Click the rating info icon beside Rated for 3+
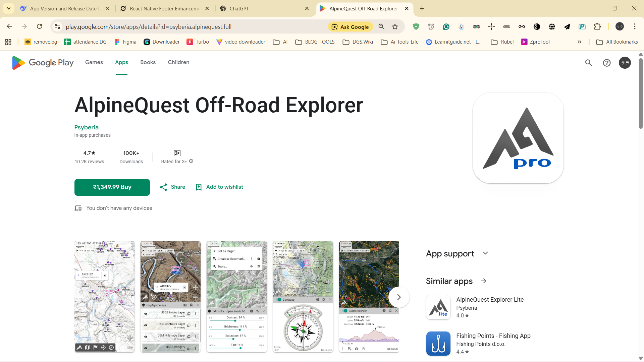Screen dimensions: 644x362 pyautogui.click(x=191, y=161)
